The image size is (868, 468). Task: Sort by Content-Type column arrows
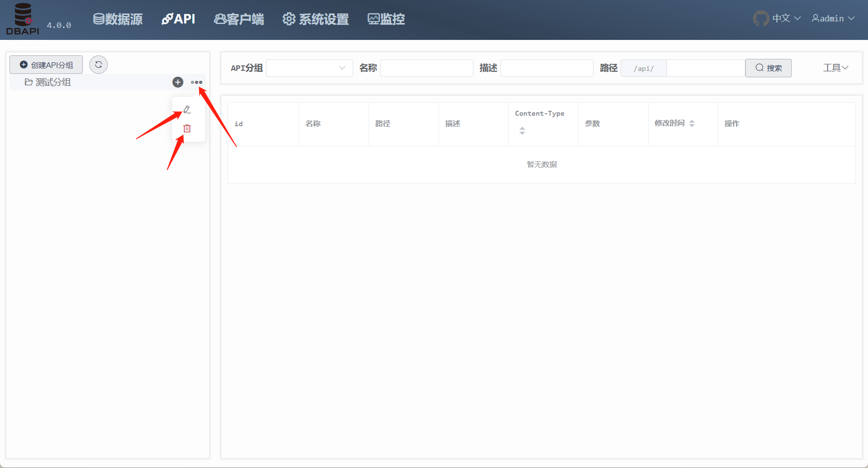click(522, 131)
